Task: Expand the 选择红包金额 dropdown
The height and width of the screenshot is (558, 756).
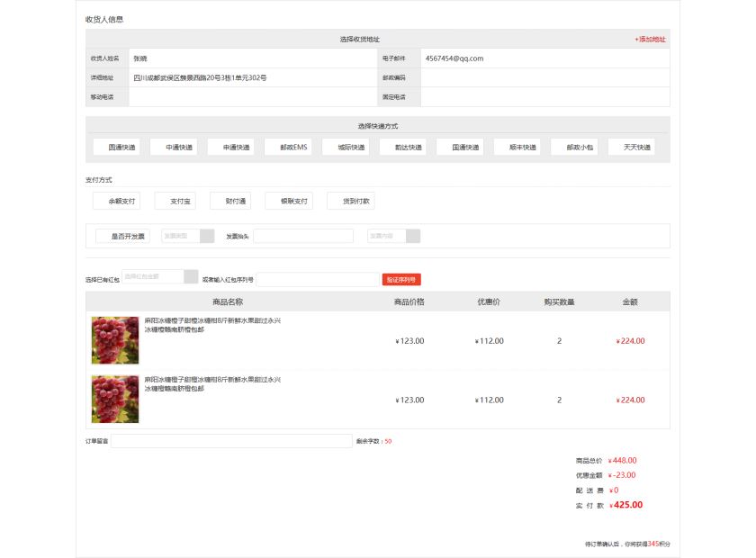Action: coord(160,276)
